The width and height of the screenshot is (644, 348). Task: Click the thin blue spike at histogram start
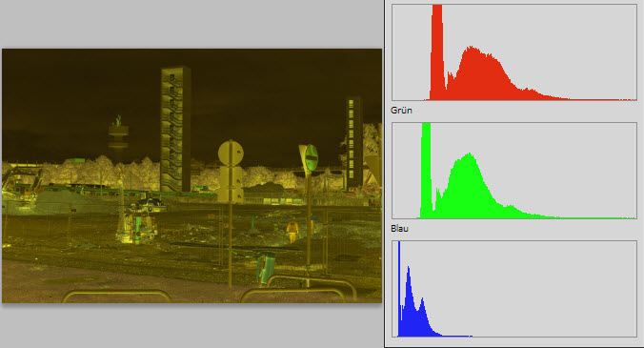(399, 289)
